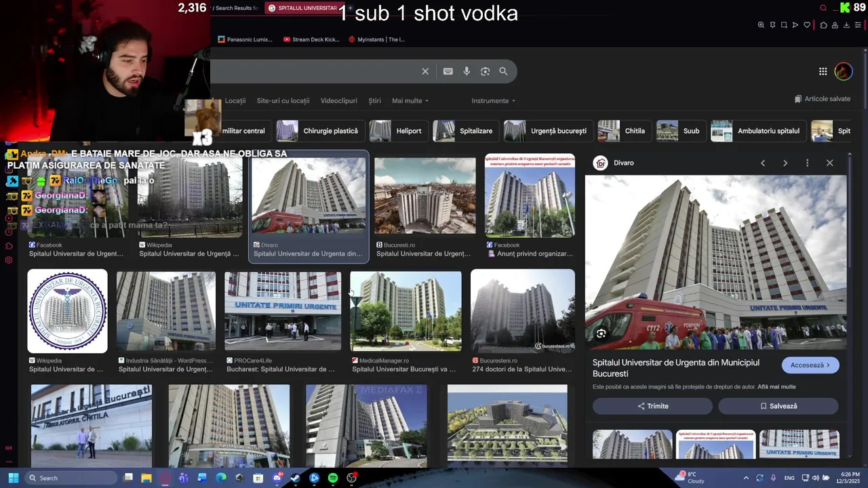The image size is (868, 488).
Task: Select the Search Results browser tab
Action: point(236,8)
